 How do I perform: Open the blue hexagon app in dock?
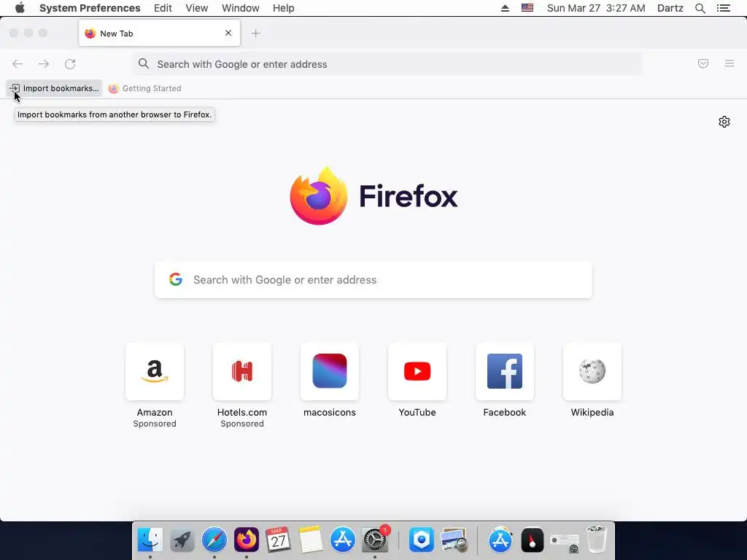pos(422,540)
